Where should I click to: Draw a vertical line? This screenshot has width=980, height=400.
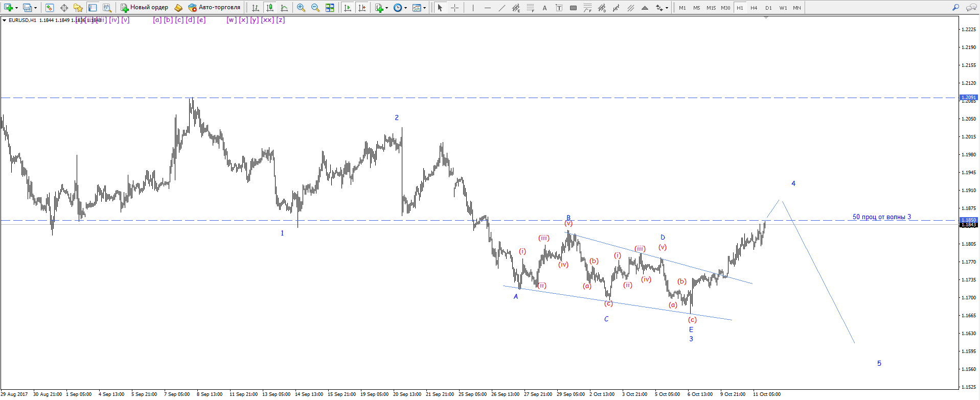(x=473, y=8)
